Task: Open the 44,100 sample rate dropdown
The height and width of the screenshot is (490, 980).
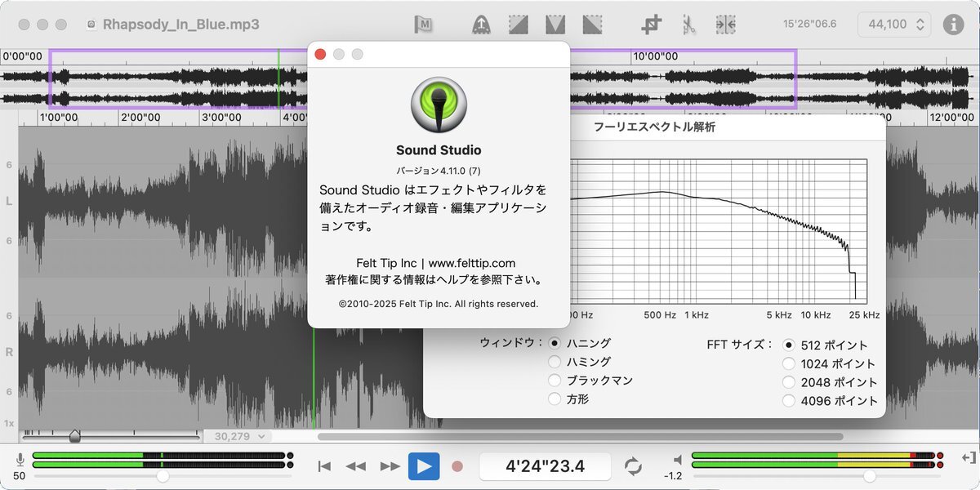Action: coord(894,24)
